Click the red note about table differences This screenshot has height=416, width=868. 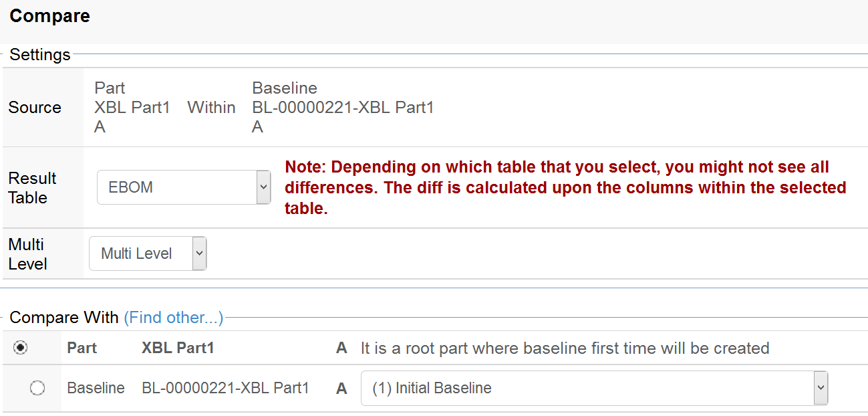(x=565, y=187)
